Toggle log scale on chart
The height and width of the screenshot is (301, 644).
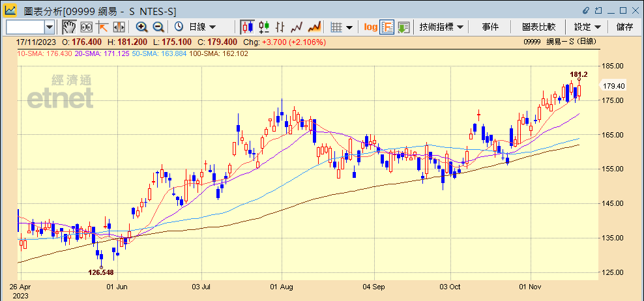click(x=370, y=27)
